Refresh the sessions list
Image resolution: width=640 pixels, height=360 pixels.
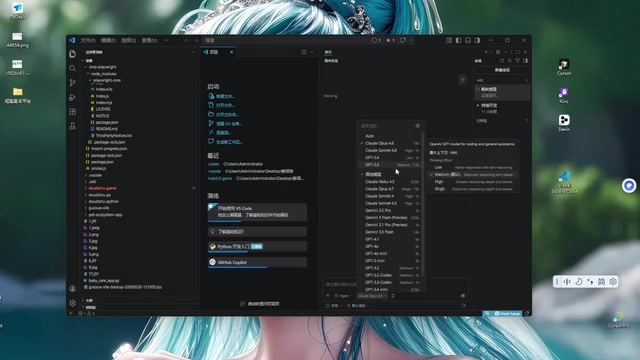pos(502,61)
